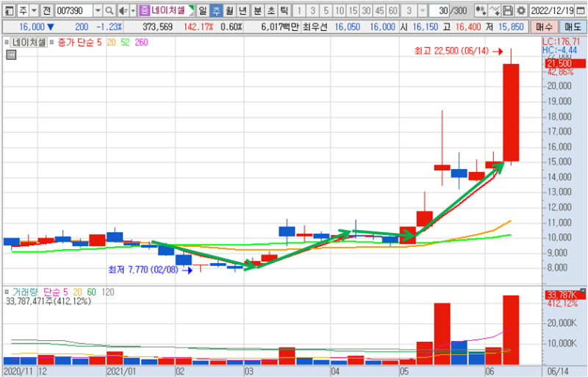Click the change rate -1.23%
Screen dimensions: 588x377
109,27
